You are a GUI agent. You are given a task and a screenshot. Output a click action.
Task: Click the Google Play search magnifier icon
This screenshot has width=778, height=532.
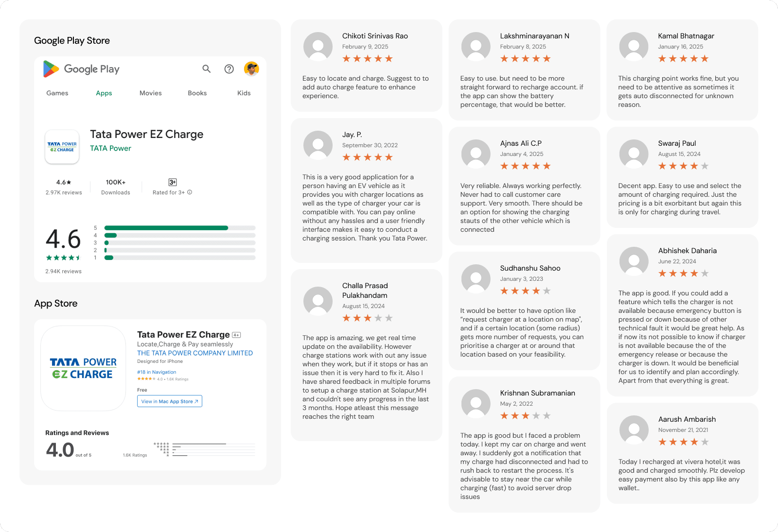point(207,69)
